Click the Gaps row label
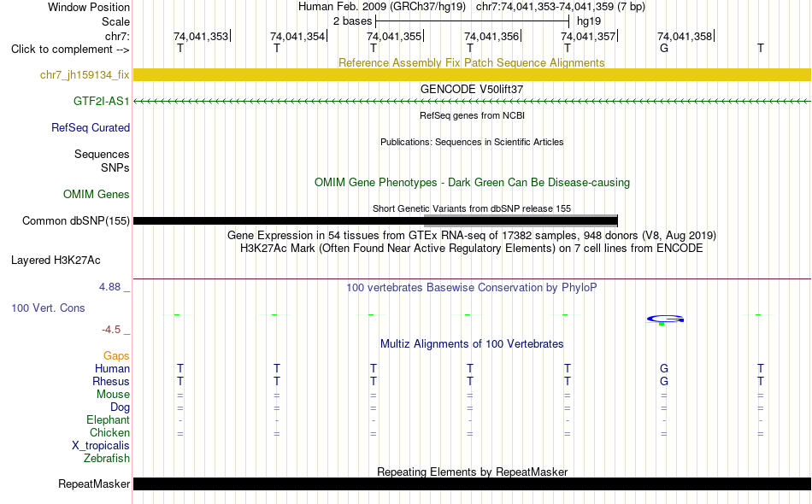Image resolution: width=812 pixels, height=504 pixels. (116, 356)
